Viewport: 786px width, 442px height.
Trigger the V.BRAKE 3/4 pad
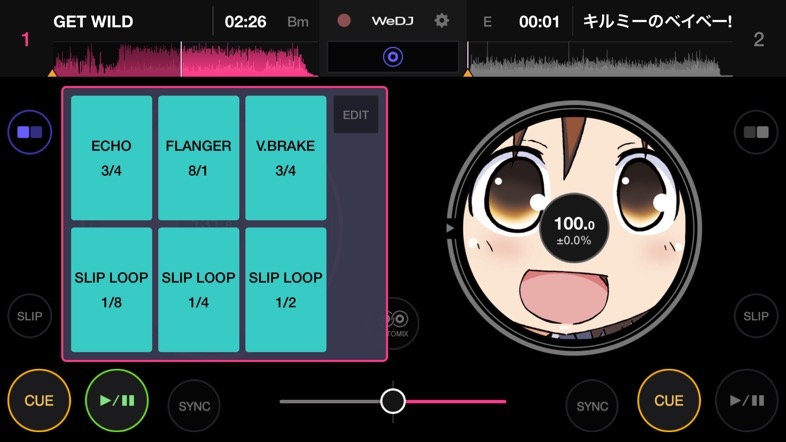coord(286,158)
